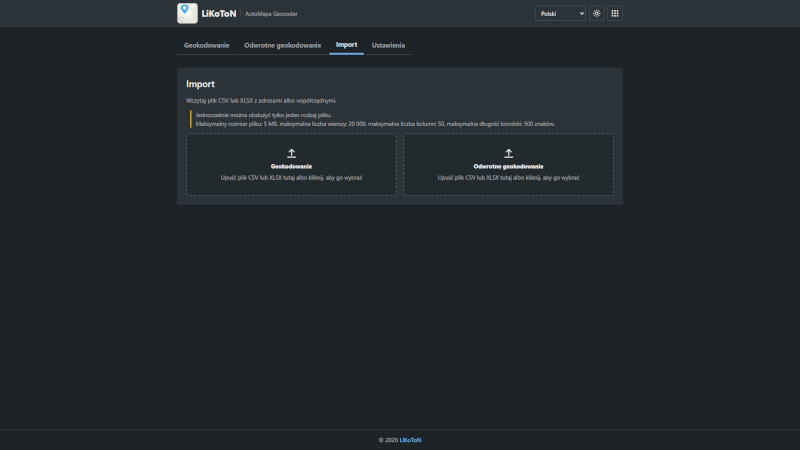This screenshot has width=800, height=450.
Task: Click the 'Wczytaj plik CSV lub XLSX' description
Action: [261, 101]
